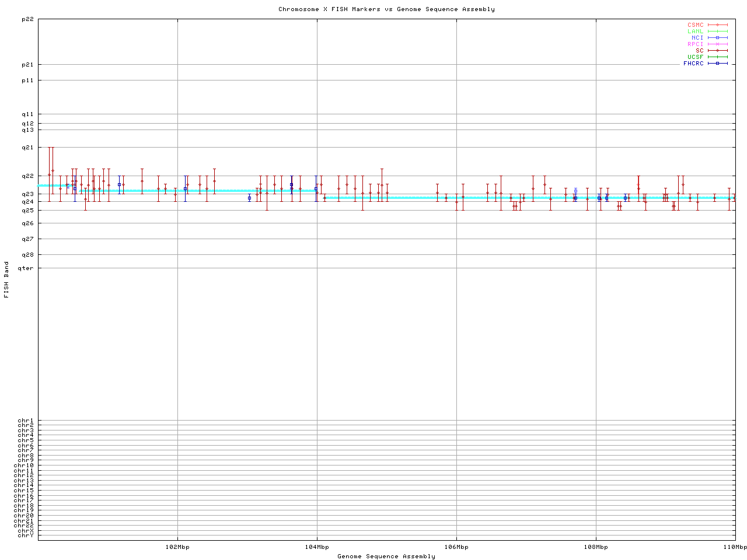Click the 'Genome Sequence Assembly' x-axis title
Viewport: 747px width, 560px height.
click(386, 556)
